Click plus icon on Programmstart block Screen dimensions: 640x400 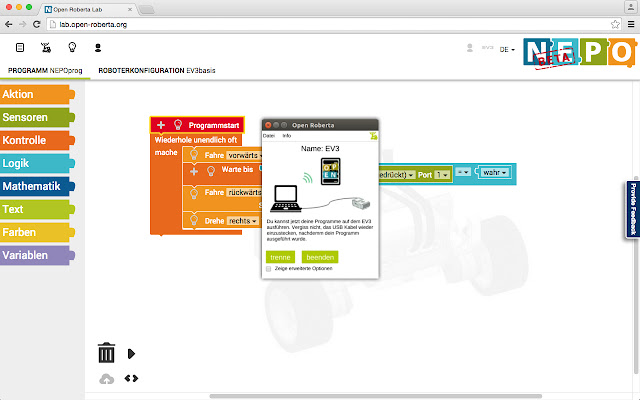pos(161,125)
